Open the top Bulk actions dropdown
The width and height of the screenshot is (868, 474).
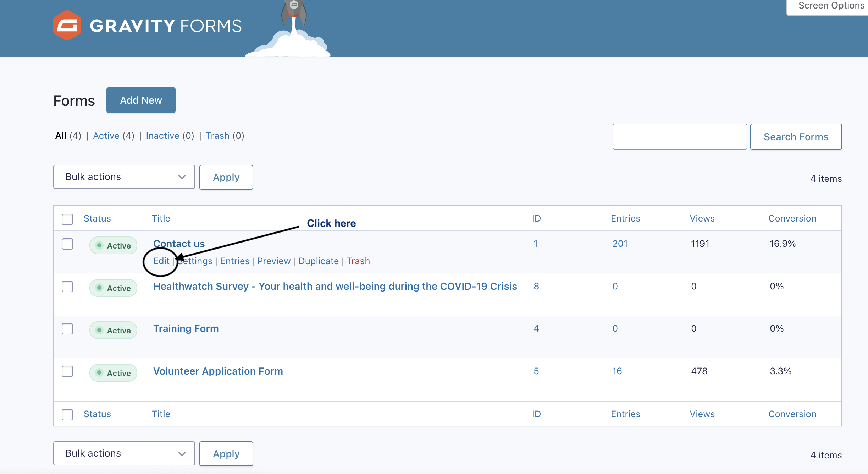pos(124,177)
